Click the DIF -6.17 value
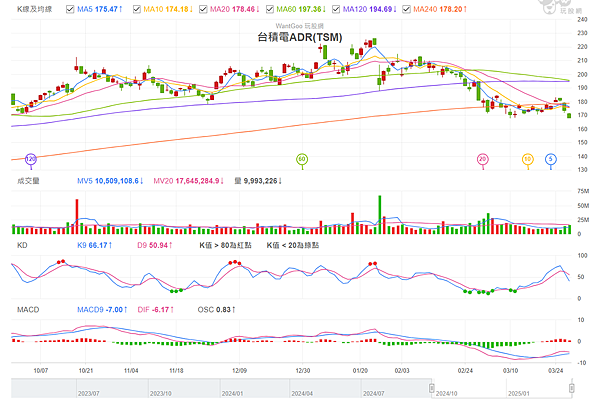 (x=156, y=310)
